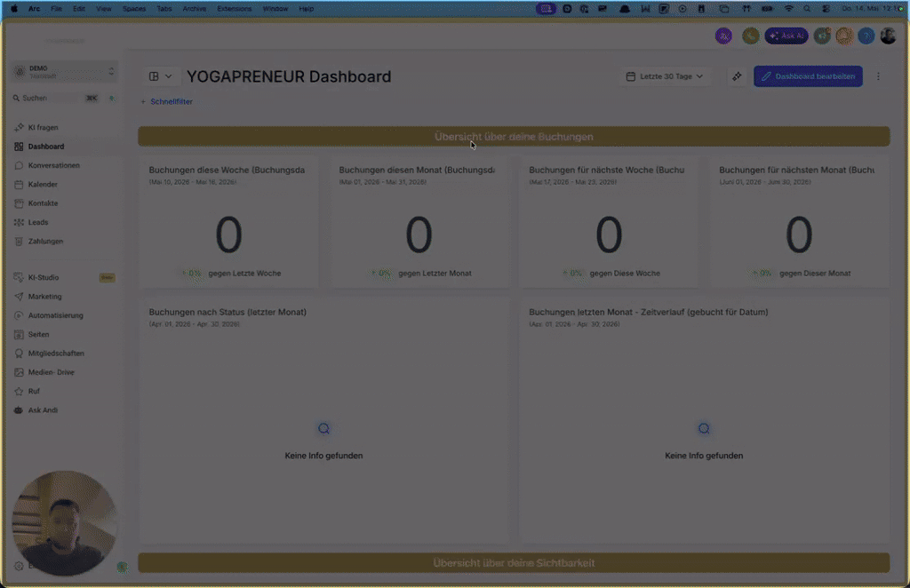Open KI fragen in the sidebar
910x588 pixels.
[x=43, y=128]
